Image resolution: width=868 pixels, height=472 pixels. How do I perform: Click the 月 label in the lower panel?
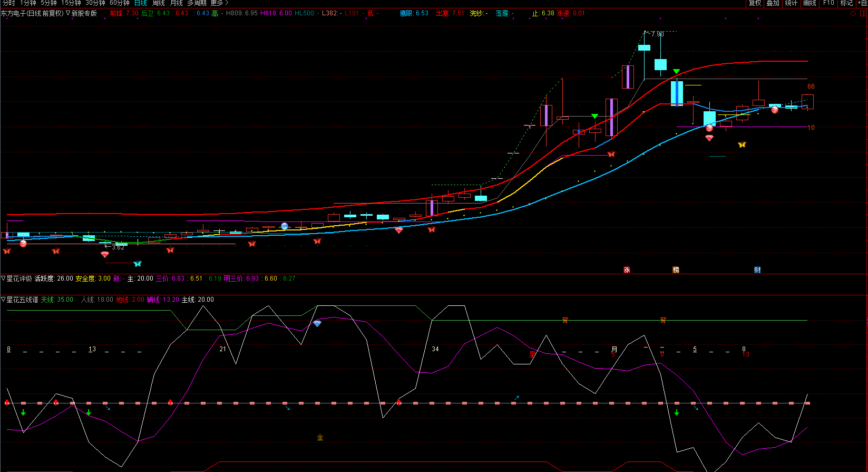tap(614, 349)
